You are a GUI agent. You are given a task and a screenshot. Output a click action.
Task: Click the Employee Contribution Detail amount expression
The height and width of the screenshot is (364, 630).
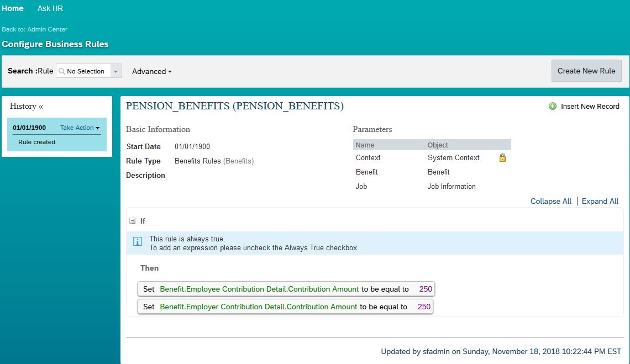[259, 289]
